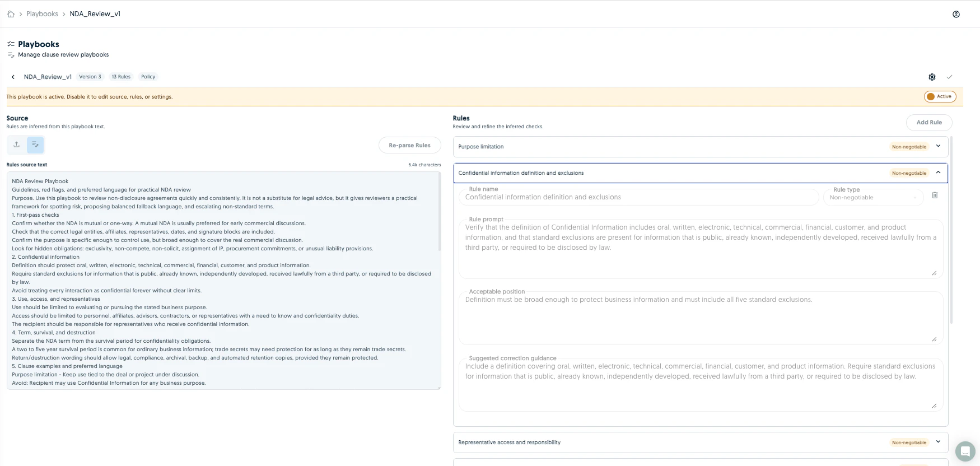Go back using the left arrow beside NDA_Review_v1
The image size is (980, 466).
click(x=13, y=77)
